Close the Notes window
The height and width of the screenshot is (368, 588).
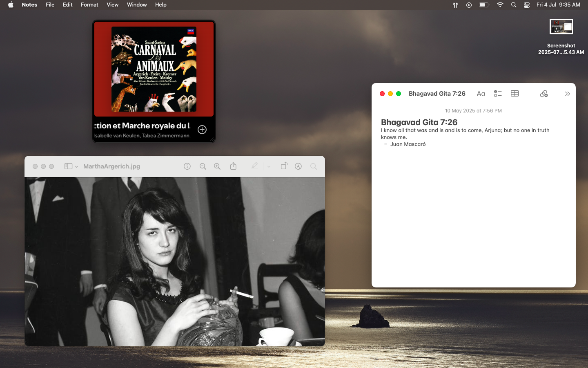(x=382, y=94)
